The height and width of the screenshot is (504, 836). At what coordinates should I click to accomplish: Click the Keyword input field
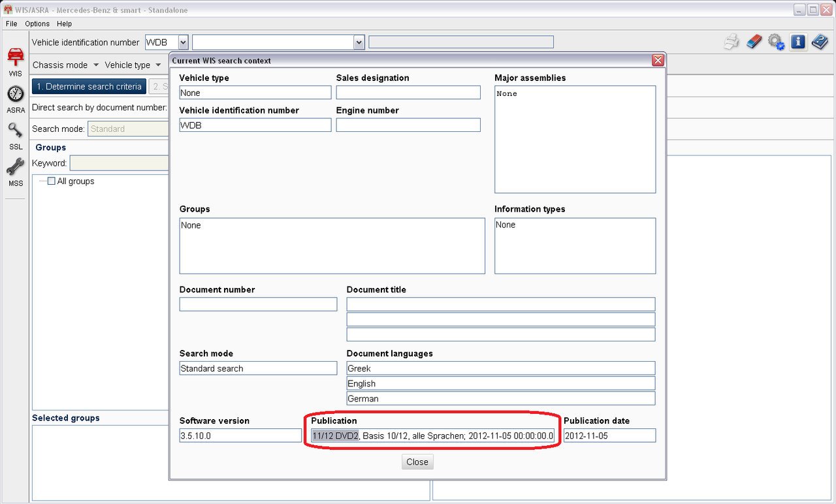(119, 163)
